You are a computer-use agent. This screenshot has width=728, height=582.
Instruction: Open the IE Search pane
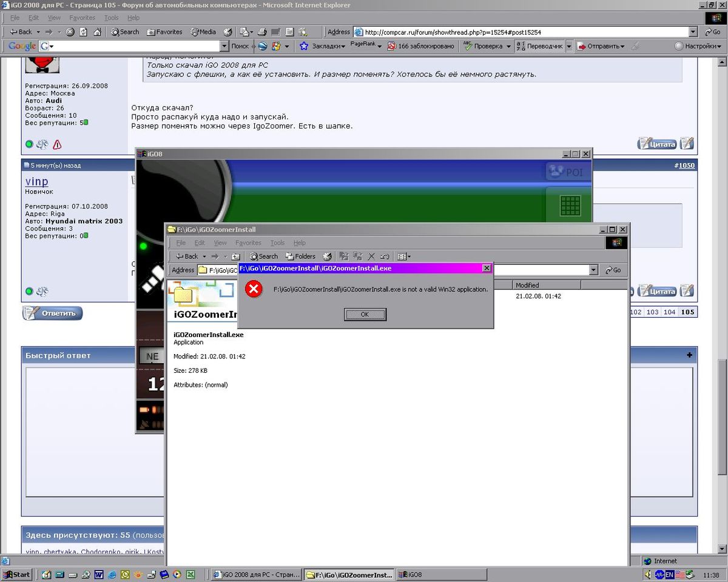coord(125,32)
